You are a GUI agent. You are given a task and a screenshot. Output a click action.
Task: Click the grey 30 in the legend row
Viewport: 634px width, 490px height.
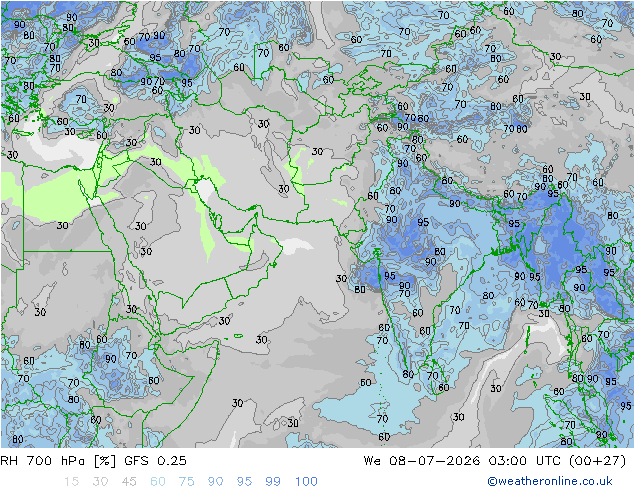click(x=100, y=482)
